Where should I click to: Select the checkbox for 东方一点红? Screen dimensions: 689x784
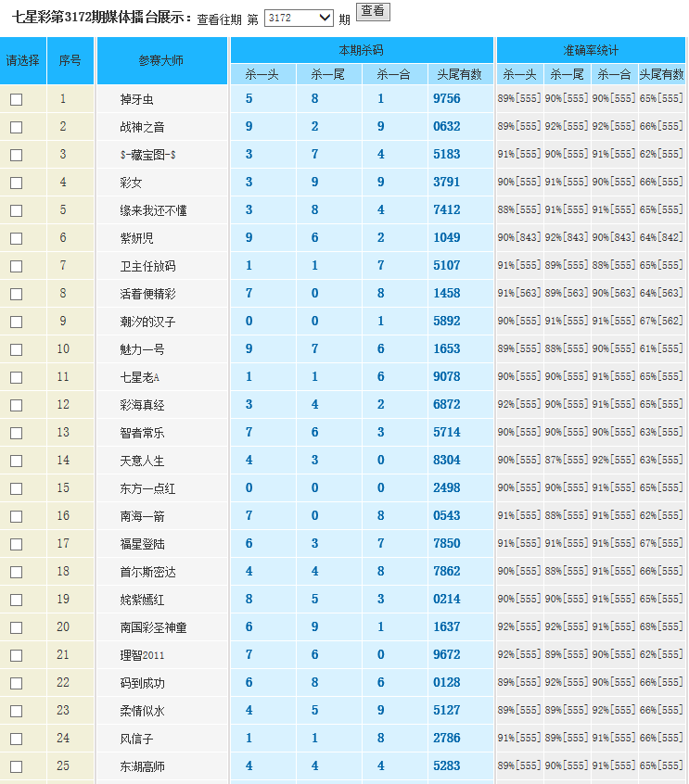(x=16, y=489)
